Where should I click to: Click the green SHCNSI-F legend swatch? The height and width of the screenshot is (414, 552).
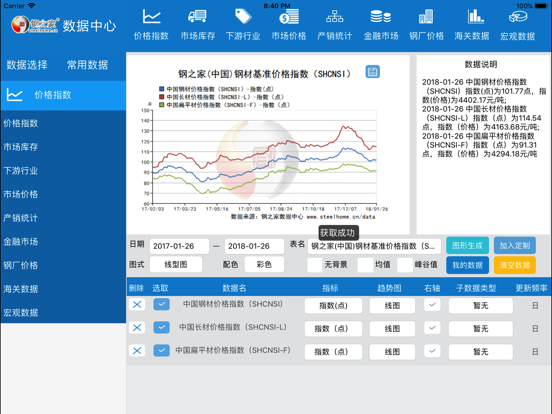pos(162,105)
